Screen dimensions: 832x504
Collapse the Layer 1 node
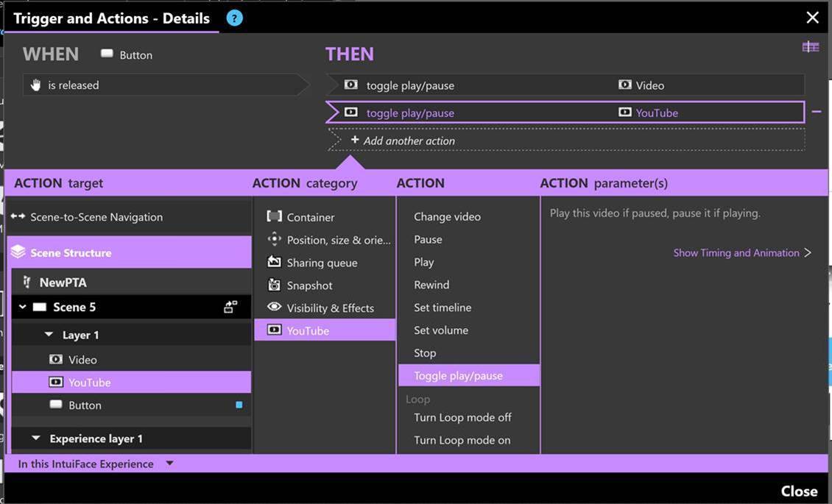49,335
